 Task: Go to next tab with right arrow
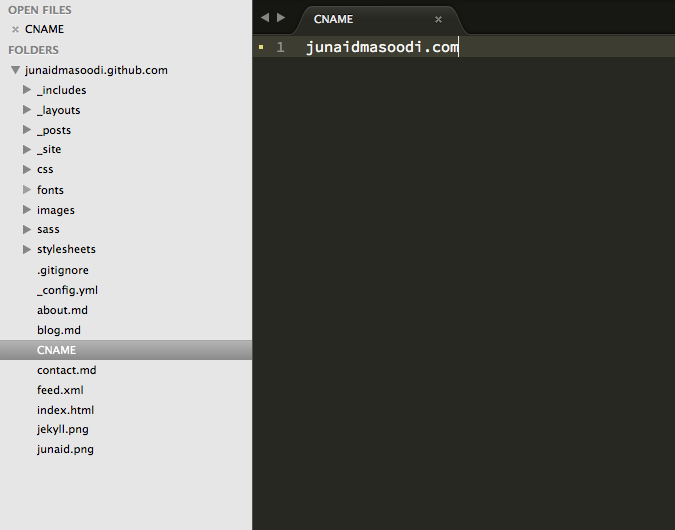[281, 18]
